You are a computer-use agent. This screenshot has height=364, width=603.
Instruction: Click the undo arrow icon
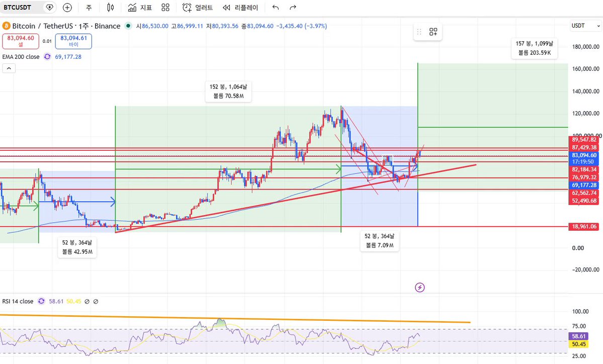276,8
